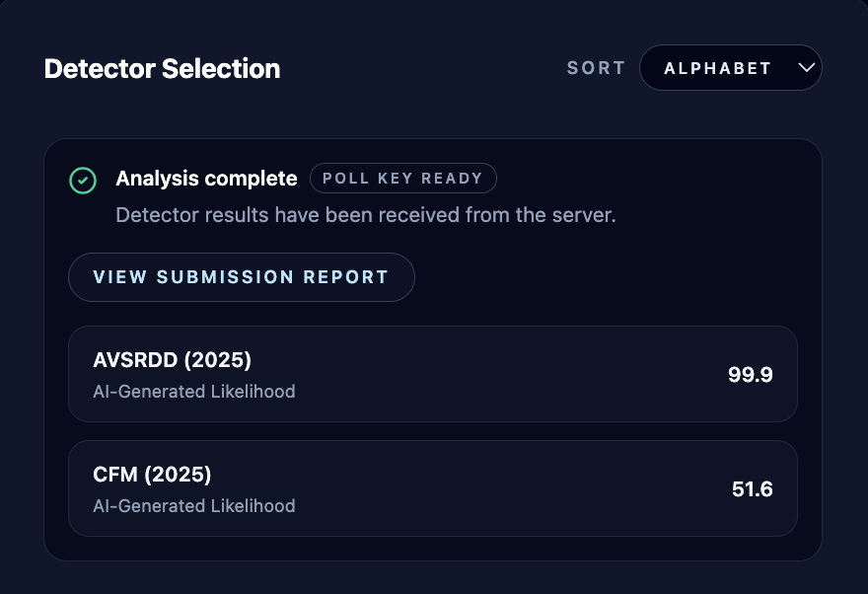Screen dimensions: 868x594
Task: Click the green analysis complete checkmark icon
Action: (83, 181)
